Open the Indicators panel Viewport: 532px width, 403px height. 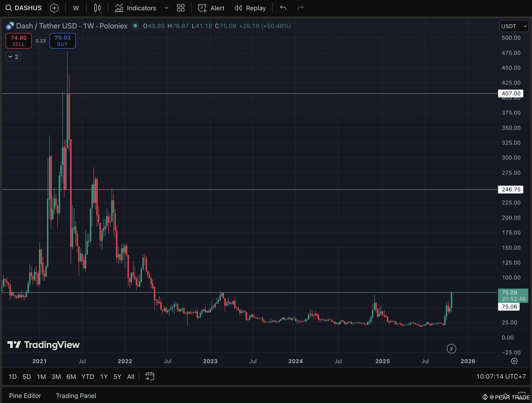pos(136,8)
